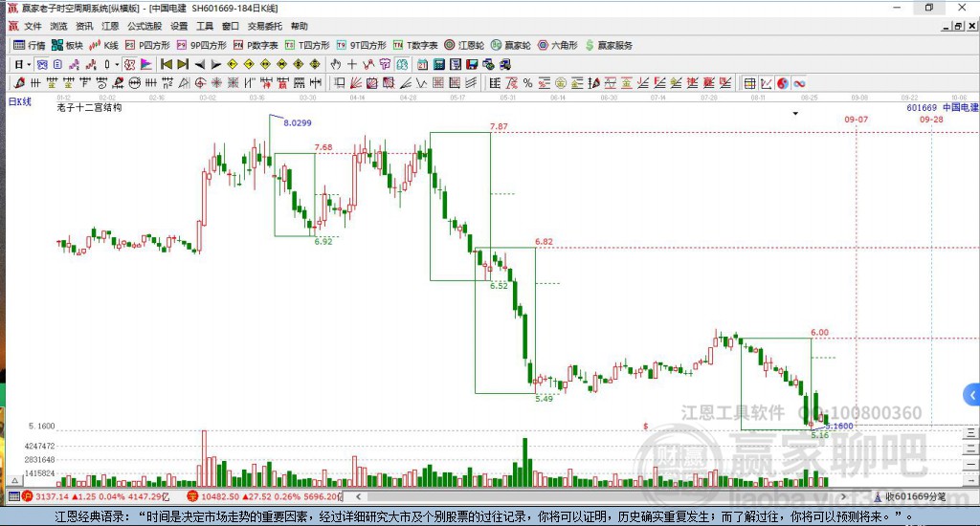Screen dimensions: 980x526
Task: Open the 文件 menu
Action: tap(33, 26)
